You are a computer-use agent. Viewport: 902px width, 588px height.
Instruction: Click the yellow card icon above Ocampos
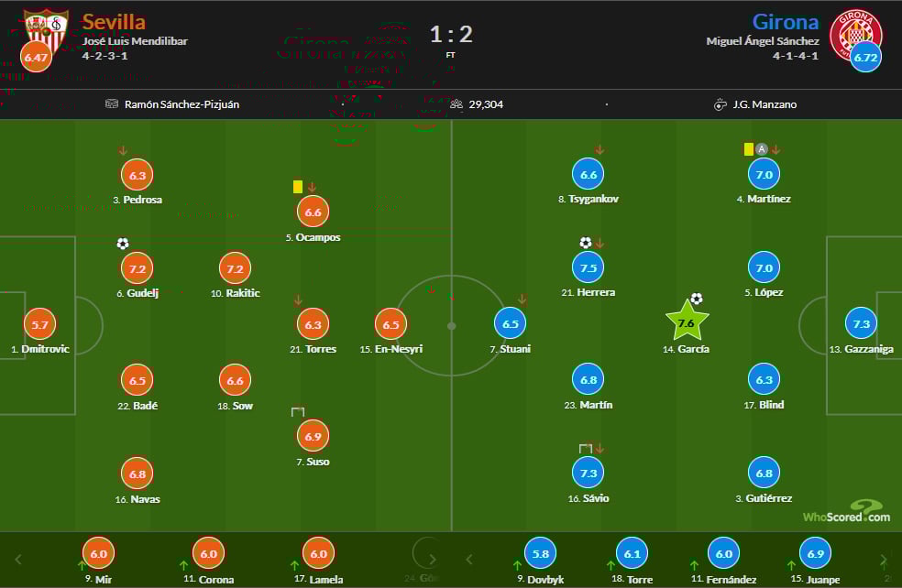[x=298, y=186]
